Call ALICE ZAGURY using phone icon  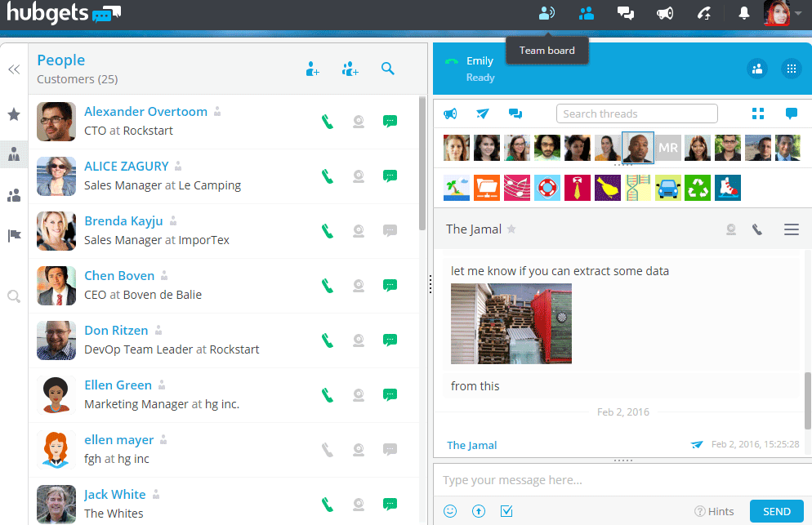click(x=328, y=176)
